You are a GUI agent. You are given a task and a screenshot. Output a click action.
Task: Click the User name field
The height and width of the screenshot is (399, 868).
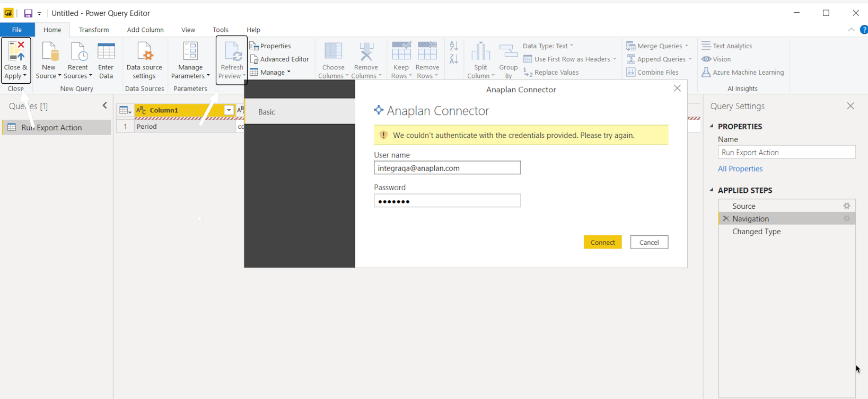447,168
